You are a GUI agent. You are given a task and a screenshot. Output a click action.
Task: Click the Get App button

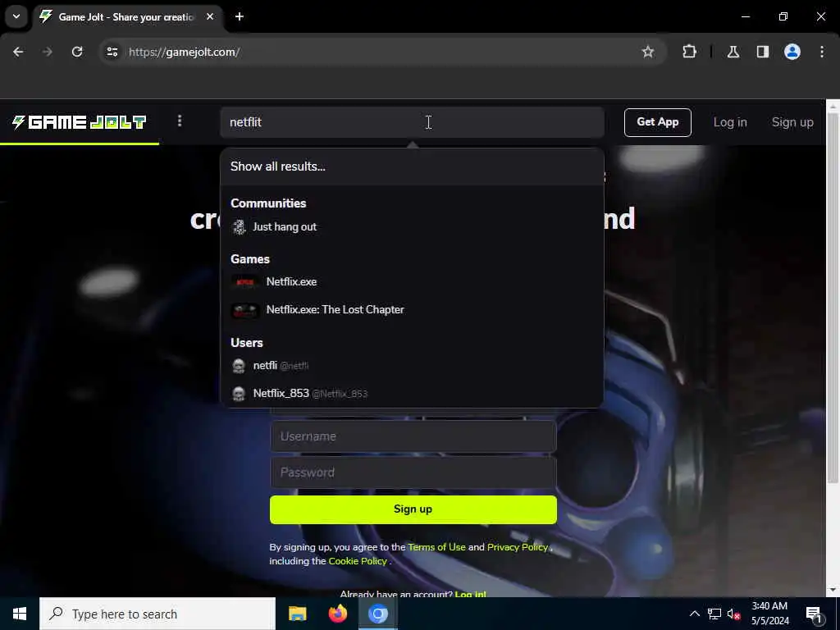click(657, 122)
